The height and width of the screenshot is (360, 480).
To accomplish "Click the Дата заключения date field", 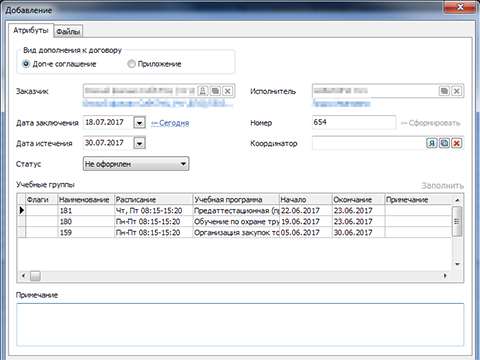I will tap(108, 122).
